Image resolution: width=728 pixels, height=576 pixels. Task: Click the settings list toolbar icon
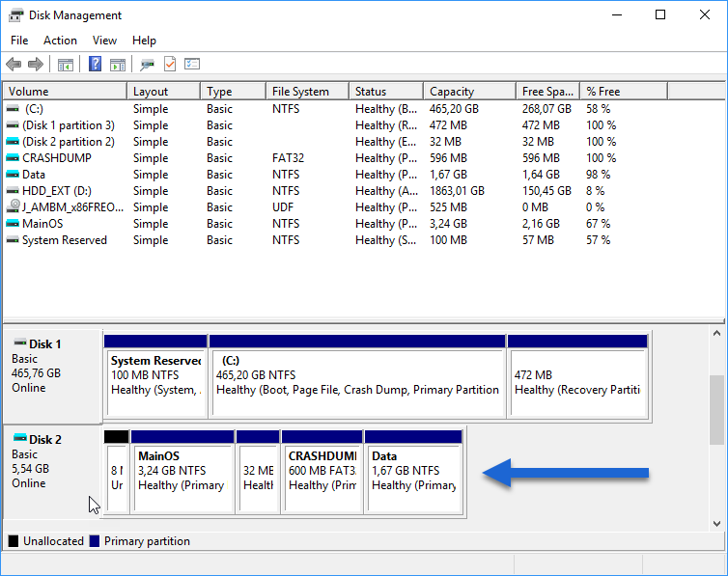(x=192, y=64)
